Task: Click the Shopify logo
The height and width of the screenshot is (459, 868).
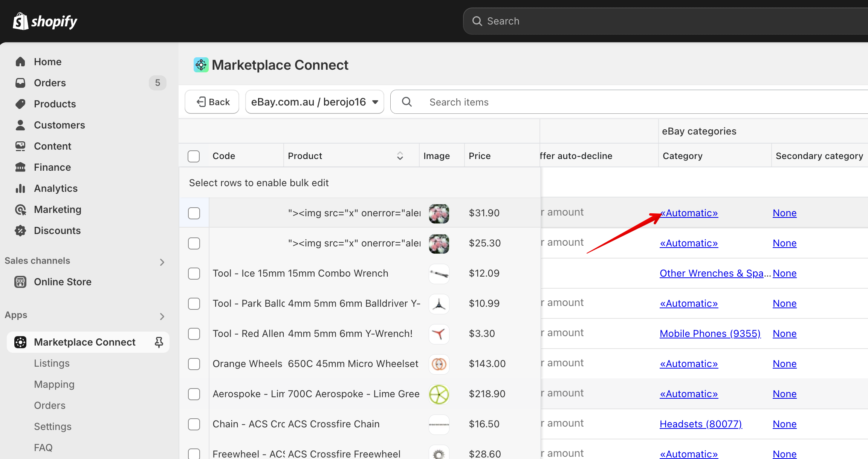Action: [x=45, y=21]
